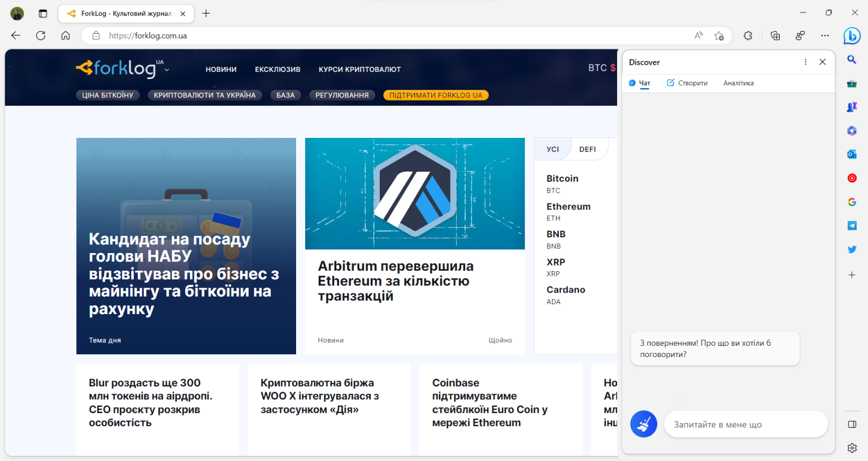Open Blur airdrop article
Viewport: 868px width, 461px height.
[150, 403]
